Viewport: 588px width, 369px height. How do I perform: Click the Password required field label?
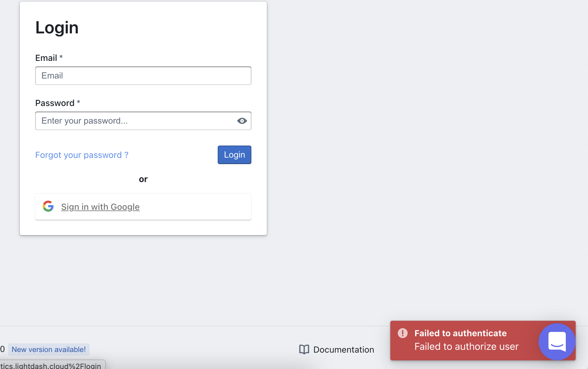(57, 103)
